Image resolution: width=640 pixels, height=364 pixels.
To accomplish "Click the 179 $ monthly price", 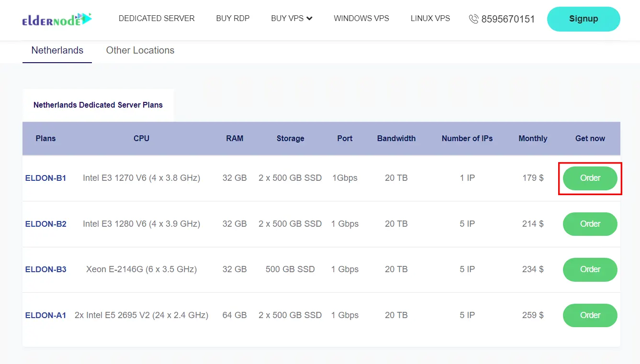I will click(x=533, y=178).
